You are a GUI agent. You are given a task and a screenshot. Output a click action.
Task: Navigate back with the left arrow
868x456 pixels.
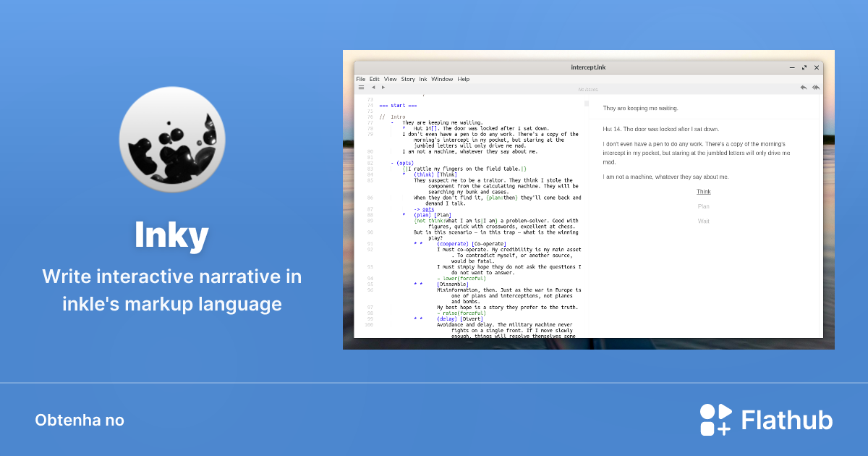(x=373, y=87)
